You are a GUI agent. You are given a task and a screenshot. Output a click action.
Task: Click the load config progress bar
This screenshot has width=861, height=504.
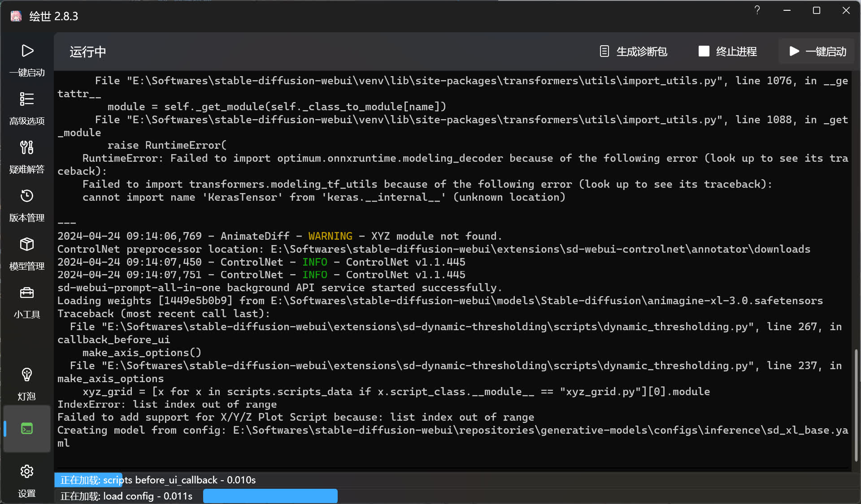pos(270,496)
